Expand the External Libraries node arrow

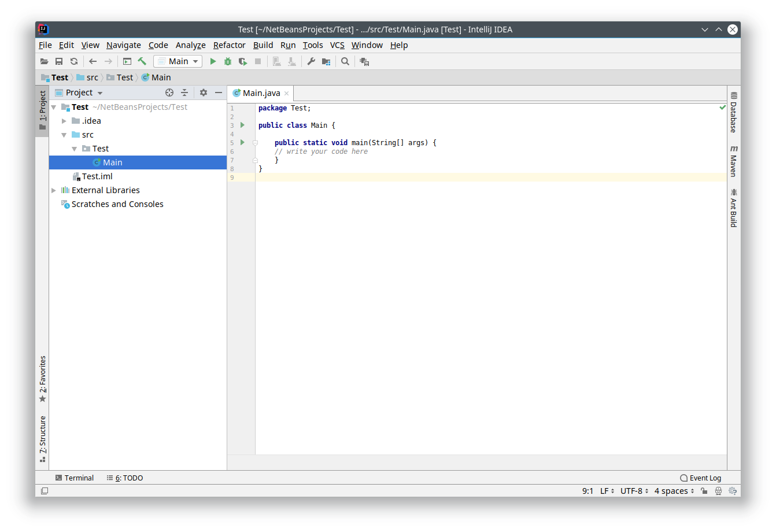tap(54, 190)
